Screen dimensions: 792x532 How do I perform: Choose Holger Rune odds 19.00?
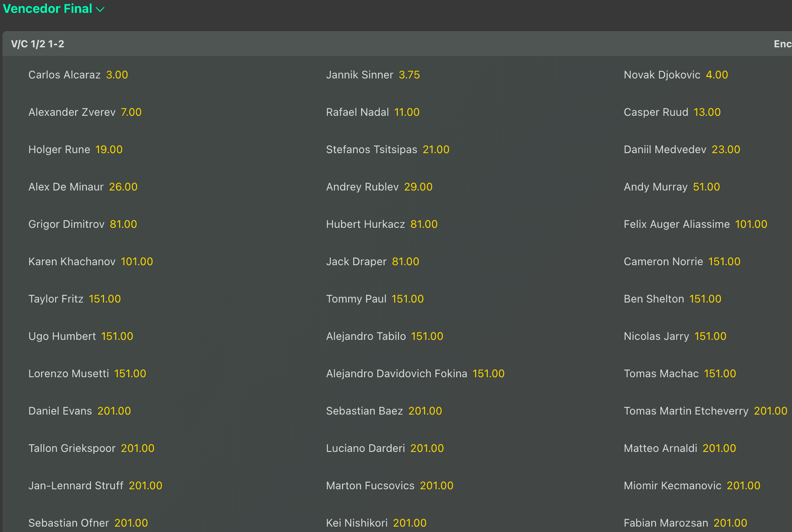coord(76,149)
